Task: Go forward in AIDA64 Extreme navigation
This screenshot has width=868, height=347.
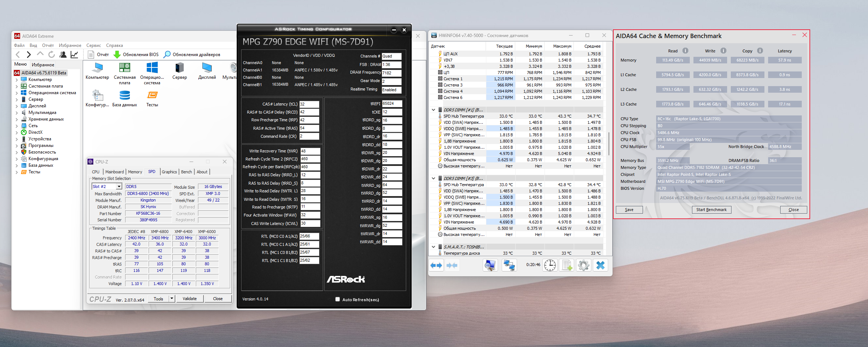Action: (x=29, y=55)
